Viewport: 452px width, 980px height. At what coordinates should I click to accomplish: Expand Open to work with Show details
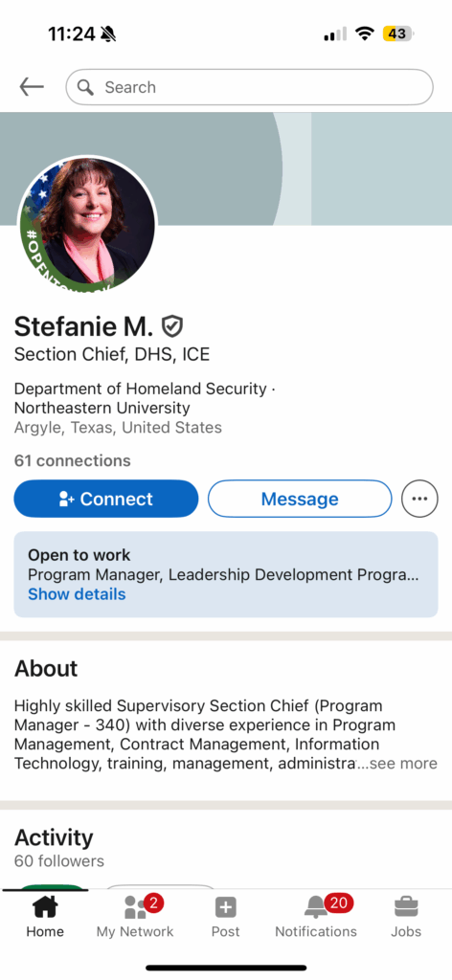click(77, 594)
